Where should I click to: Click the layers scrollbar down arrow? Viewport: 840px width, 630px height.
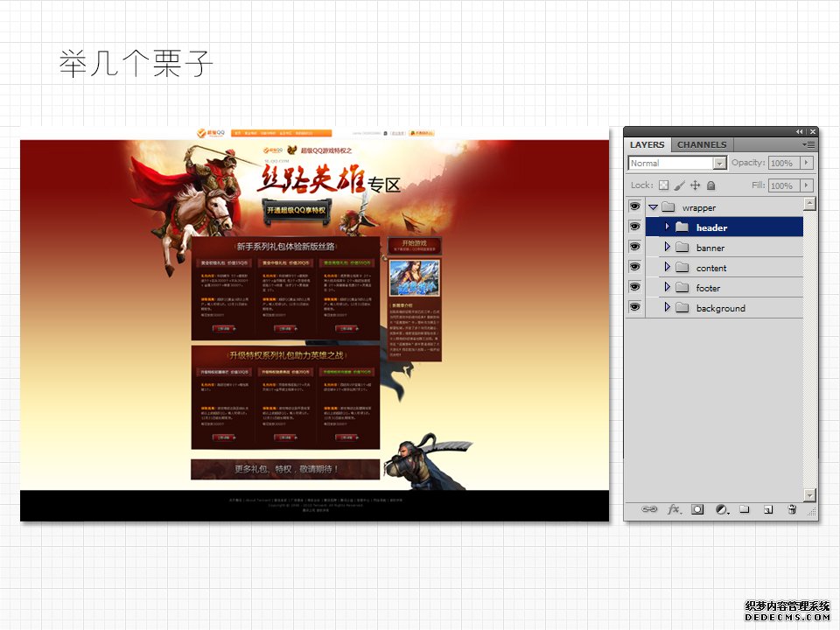click(809, 494)
